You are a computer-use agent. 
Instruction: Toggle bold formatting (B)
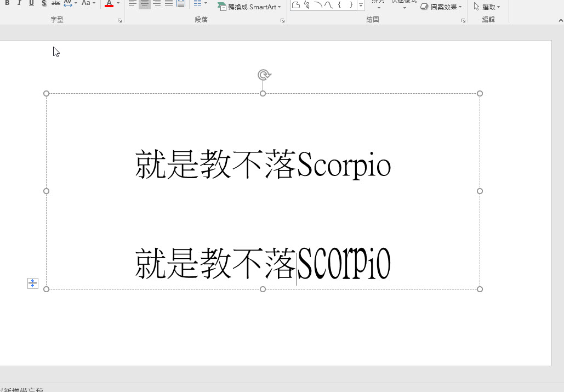click(7, 3)
